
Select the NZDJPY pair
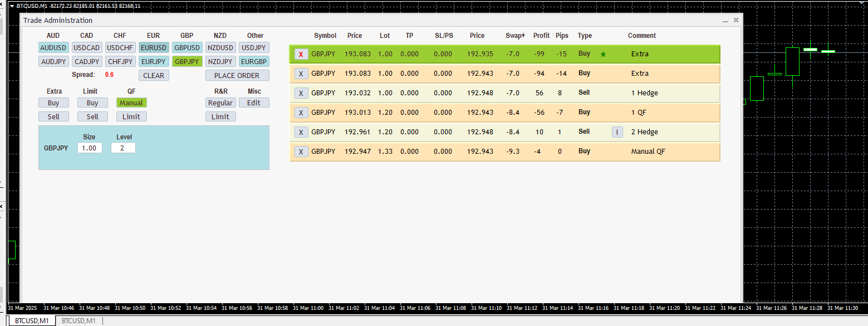point(220,61)
